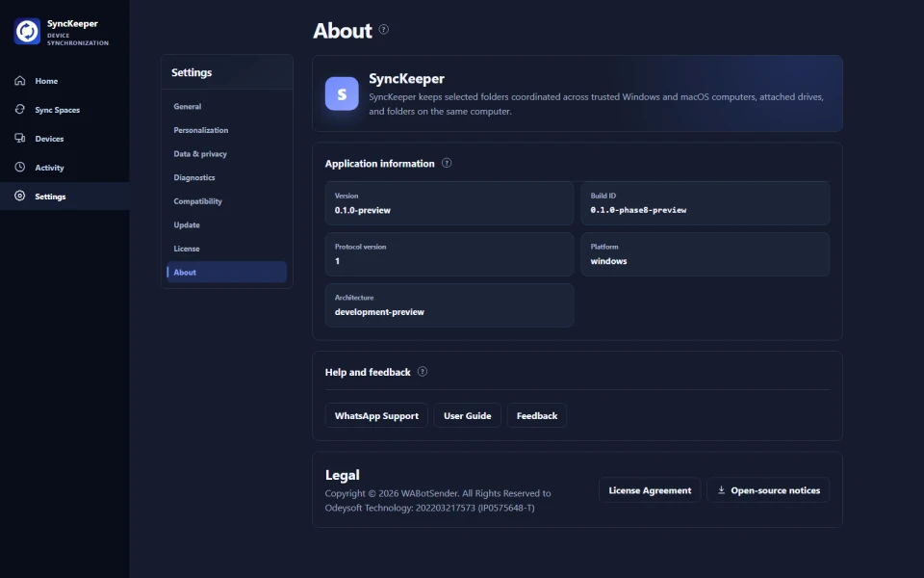Click the Settings gear icon
Screen dimensions: 924x578
(20, 196)
